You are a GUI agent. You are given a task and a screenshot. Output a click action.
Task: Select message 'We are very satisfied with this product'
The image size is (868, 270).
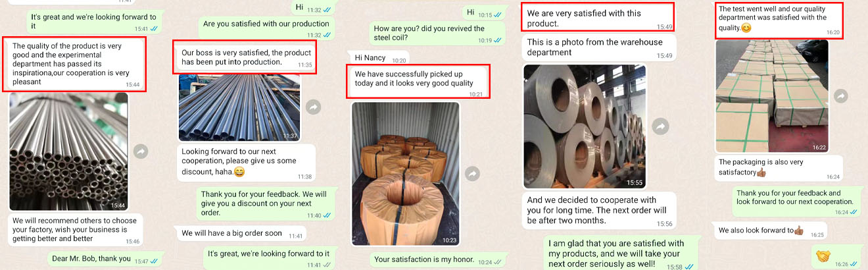pyautogui.click(x=598, y=18)
